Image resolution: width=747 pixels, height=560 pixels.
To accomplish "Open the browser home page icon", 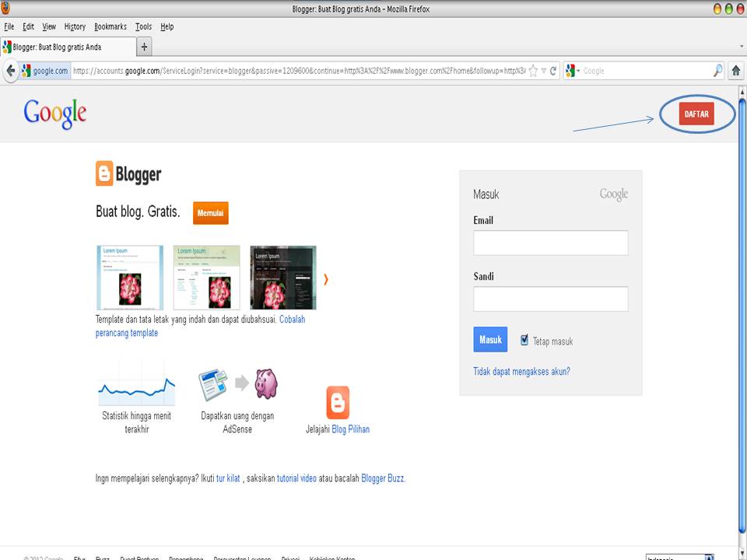I will coord(735,71).
